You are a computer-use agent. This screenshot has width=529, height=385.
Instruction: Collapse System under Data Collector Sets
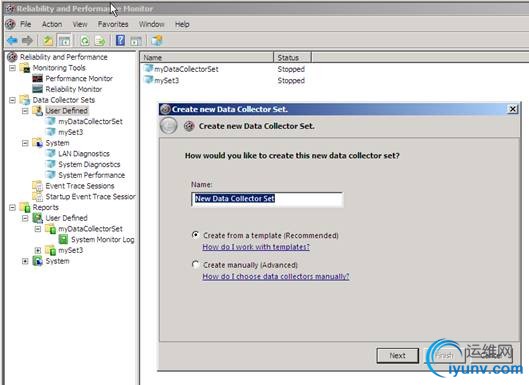tap(25, 143)
